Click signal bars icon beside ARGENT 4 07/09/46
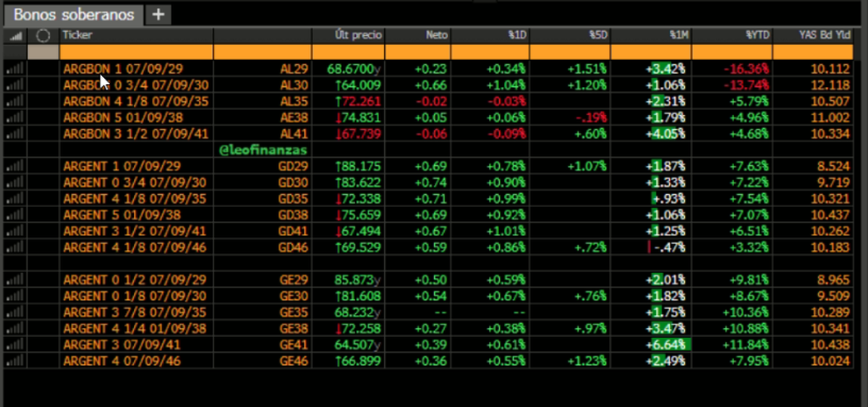868x407 pixels. [14, 361]
